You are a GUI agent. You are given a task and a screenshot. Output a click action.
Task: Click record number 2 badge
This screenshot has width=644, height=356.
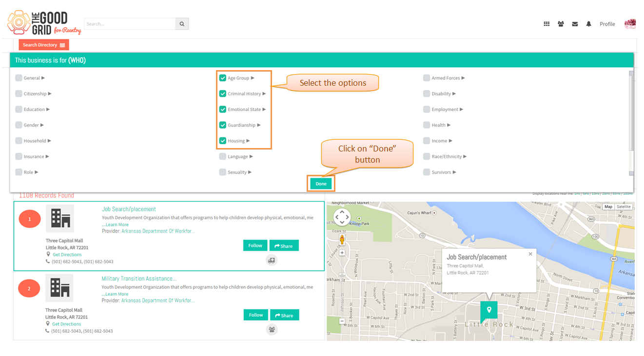tap(29, 288)
